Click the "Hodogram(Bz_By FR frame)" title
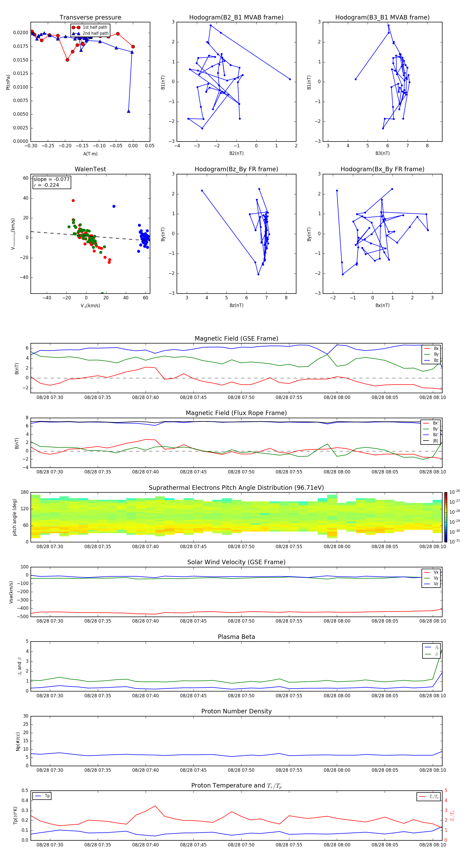 click(x=236, y=169)
